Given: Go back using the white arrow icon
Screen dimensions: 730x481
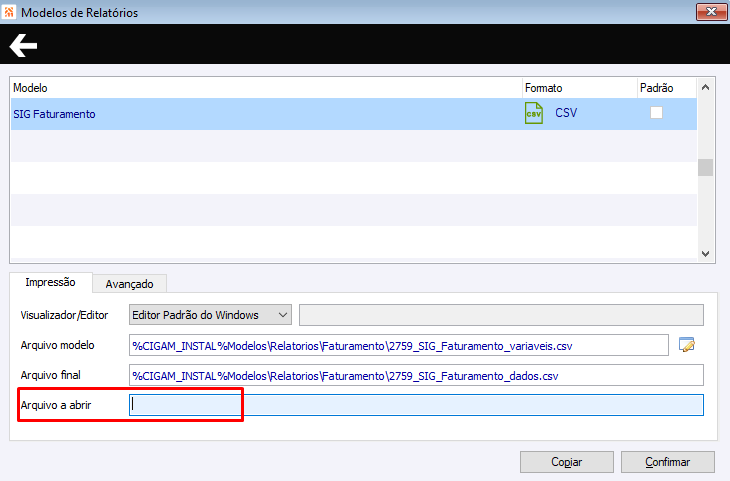Looking at the screenshot, I should (23, 45).
